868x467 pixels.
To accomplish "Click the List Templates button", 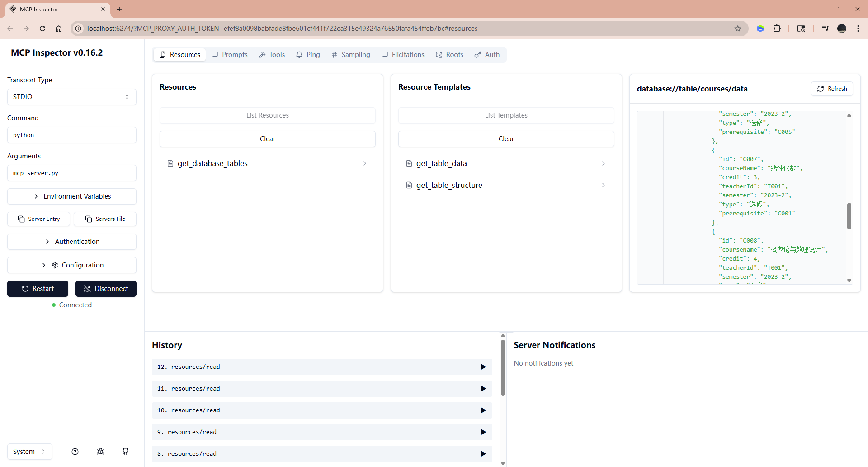I will [x=506, y=115].
